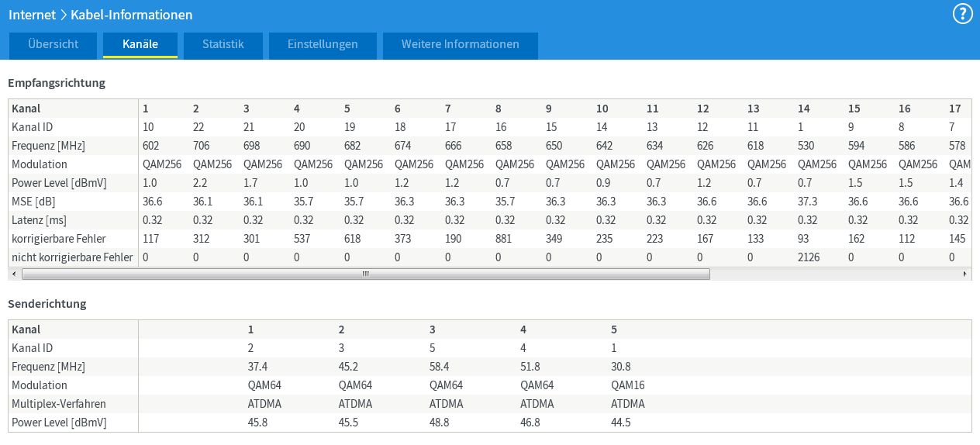Image resolution: width=980 pixels, height=445 pixels.
Task: Select the 48.8 upstream power level value
Action: [x=440, y=423]
